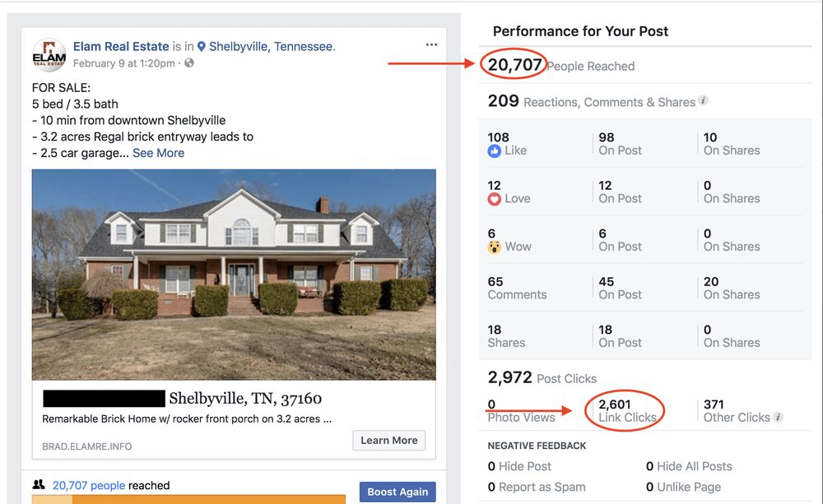Open the Elam Real Estate page link
The height and width of the screenshot is (504, 823).
[x=121, y=47]
